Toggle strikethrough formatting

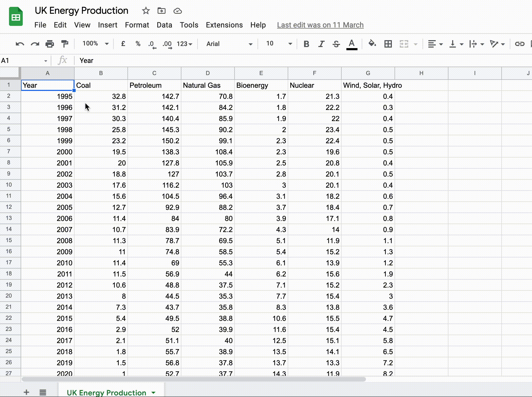click(336, 44)
